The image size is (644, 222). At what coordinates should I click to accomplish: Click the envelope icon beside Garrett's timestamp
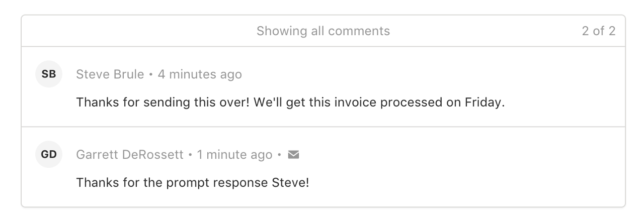point(294,155)
